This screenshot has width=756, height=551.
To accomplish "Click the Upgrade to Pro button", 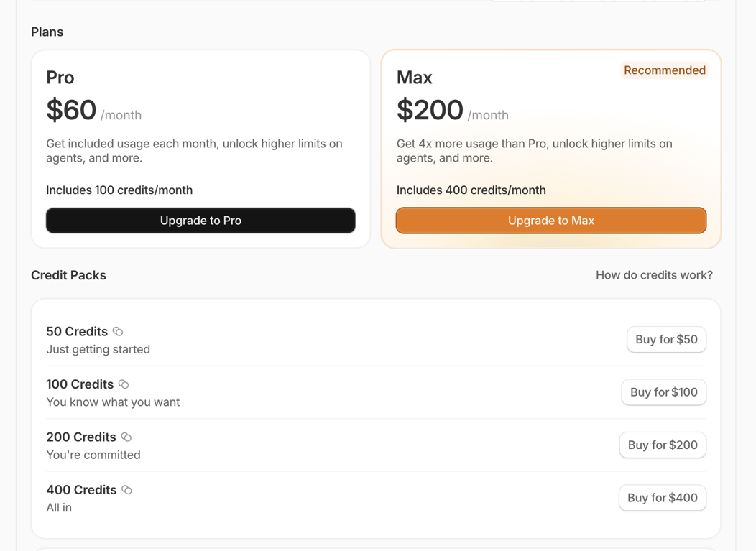I will tap(200, 221).
